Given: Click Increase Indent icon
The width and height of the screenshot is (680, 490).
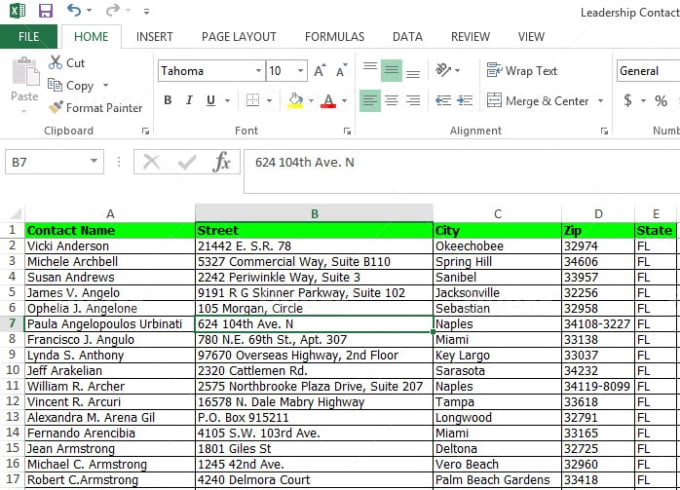Looking at the screenshot, I should pyautogui.click(x=464, y=101).
